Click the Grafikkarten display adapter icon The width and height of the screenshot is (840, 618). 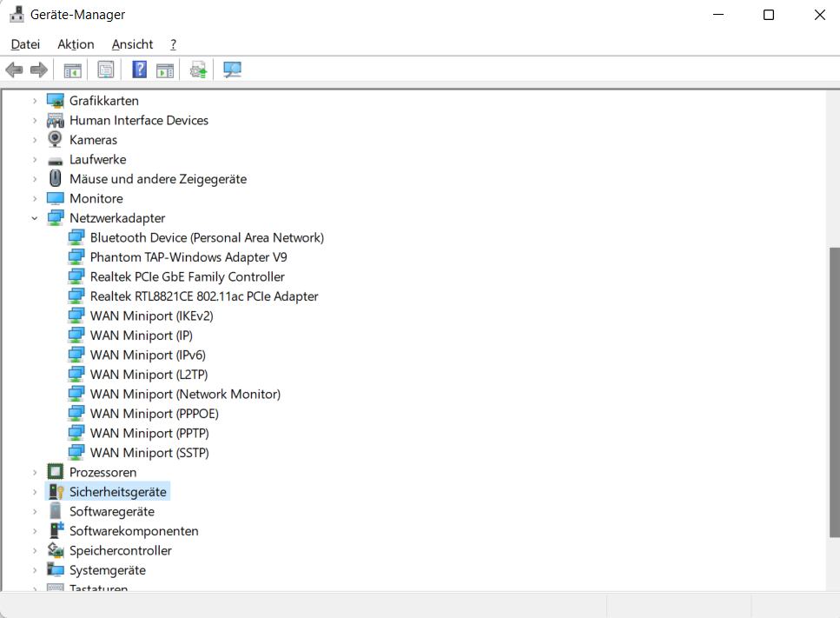click(56, 101)
